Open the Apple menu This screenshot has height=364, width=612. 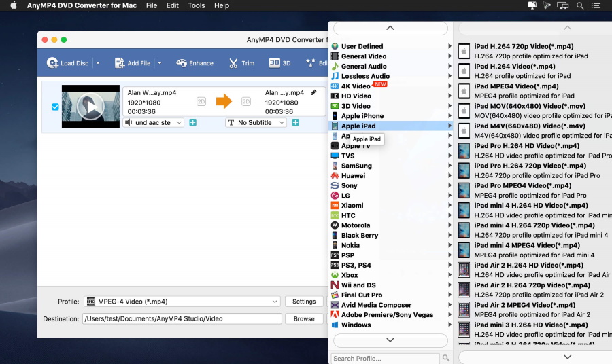[14, 5]
